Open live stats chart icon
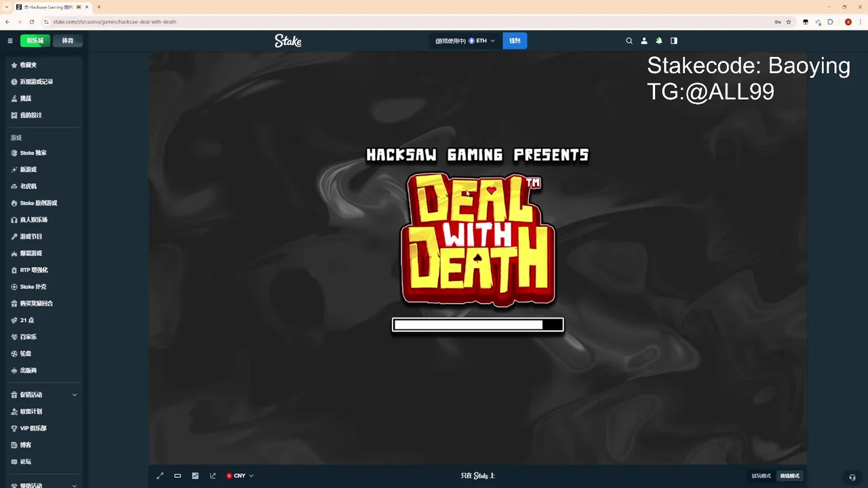 195,476
